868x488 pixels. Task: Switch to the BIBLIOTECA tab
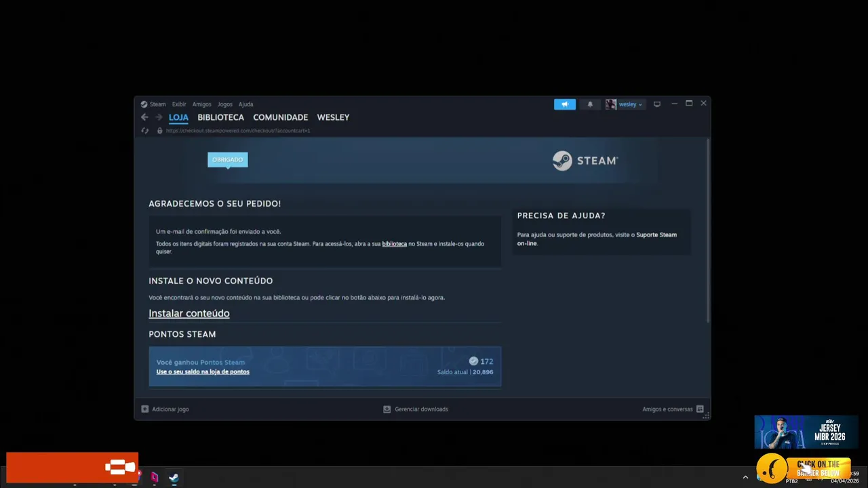tap(220, 117)
